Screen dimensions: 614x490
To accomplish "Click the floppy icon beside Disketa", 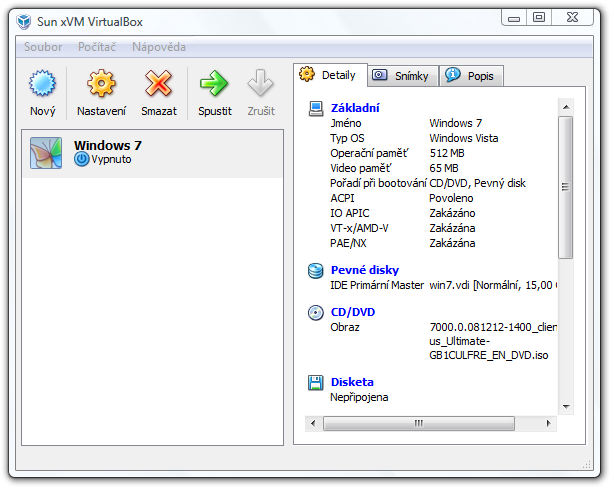I will pyautogui.click(x=316, y=383).
